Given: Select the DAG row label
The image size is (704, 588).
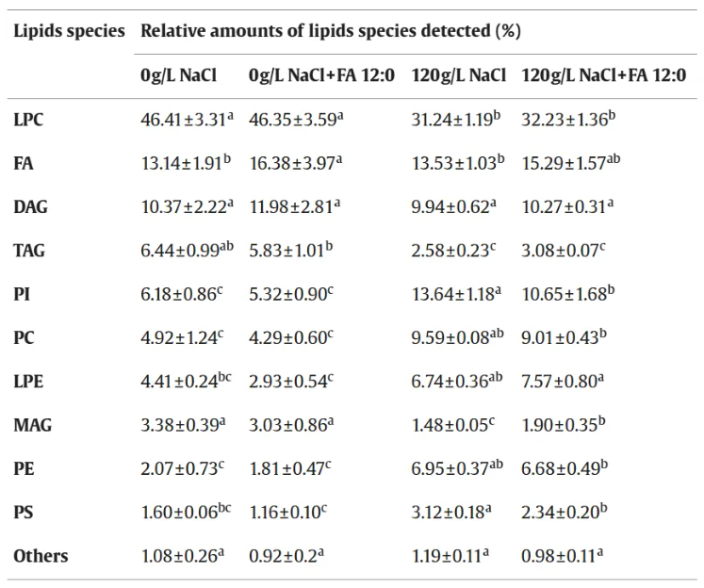Looking at the screenshot, I should 30,206.
